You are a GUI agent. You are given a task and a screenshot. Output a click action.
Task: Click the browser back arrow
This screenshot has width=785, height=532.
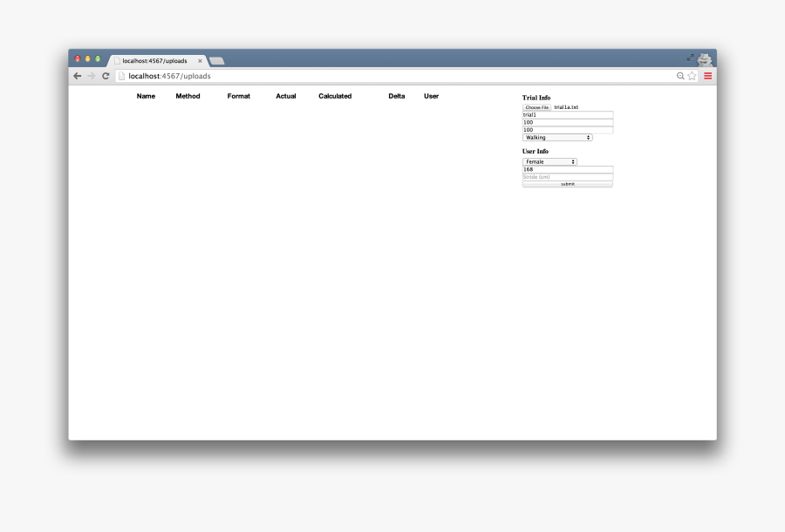tap(78, 76)
